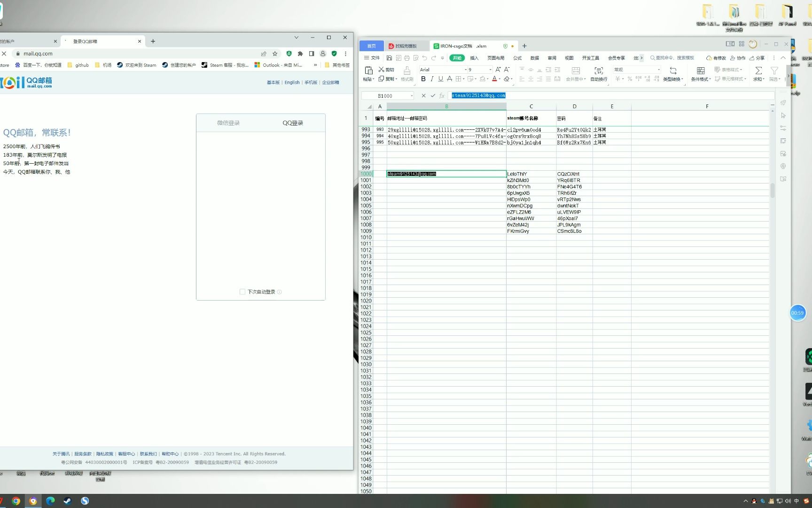Click the cancel X beside formula bar
This screenshot has height=508, width=812.
tap(423, 95)
